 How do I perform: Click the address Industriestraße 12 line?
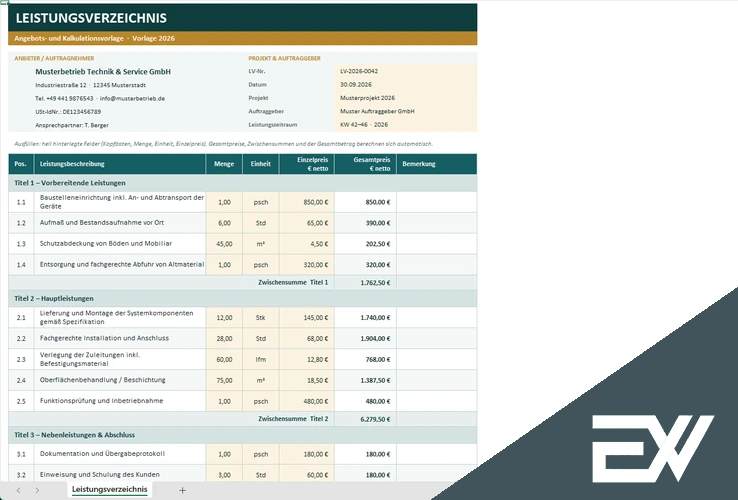click(x=90, y=85)
